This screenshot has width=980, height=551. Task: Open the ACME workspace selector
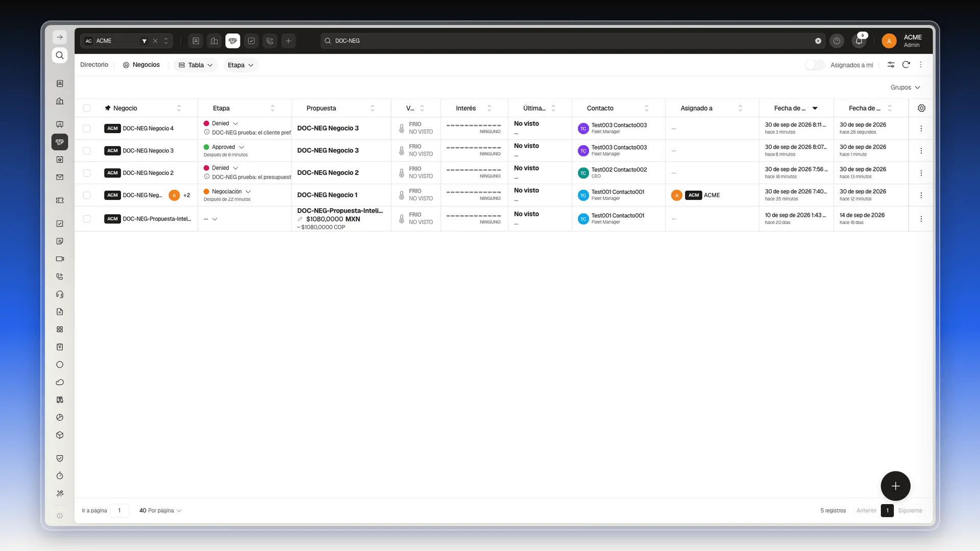tap(126, 41)
